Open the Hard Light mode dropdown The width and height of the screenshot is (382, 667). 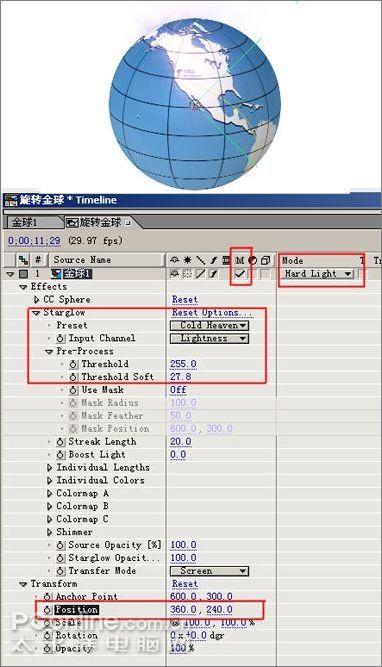(319, 274)
